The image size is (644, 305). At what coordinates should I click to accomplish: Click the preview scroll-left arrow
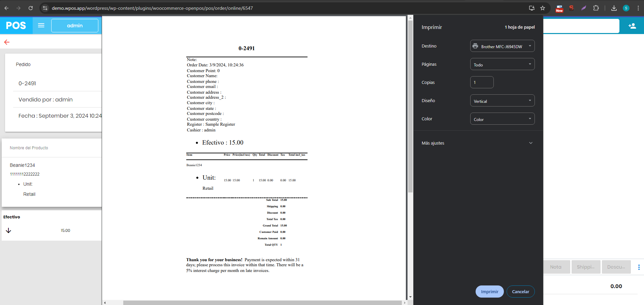(x=105, y=303)
